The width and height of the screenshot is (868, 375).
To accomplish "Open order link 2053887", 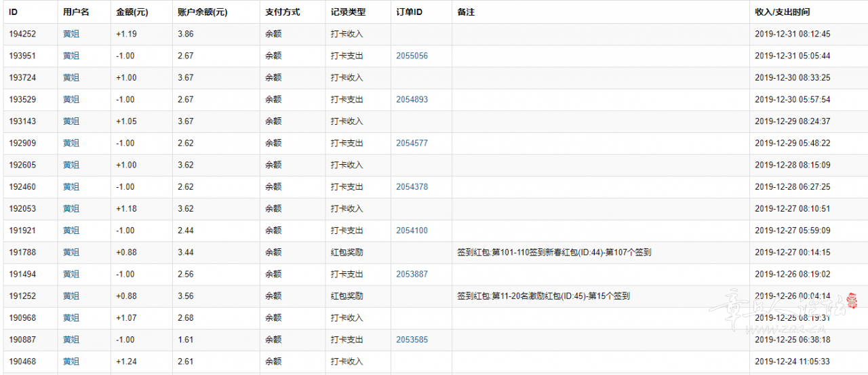I will (x=412, y=274).
